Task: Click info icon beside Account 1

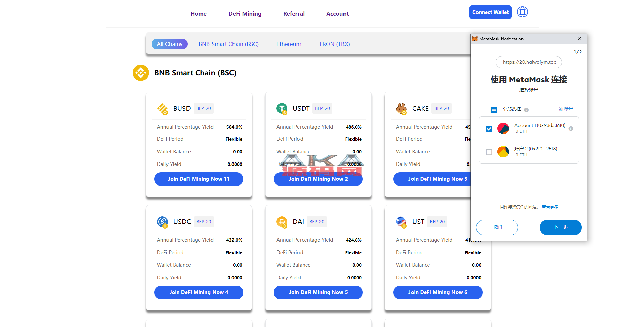Action: click(571, 129)
